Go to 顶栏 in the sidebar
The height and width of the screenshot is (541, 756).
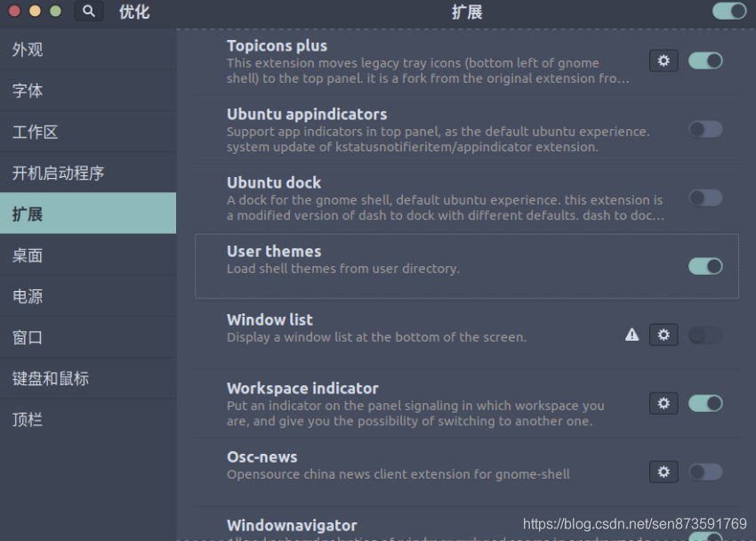88,419
